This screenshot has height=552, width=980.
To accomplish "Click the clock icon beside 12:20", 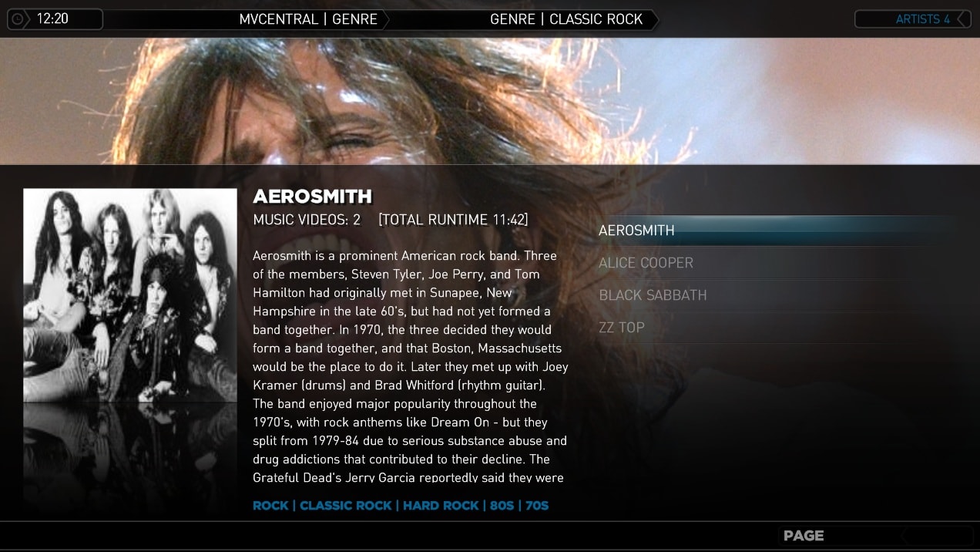I will [18, 19].
